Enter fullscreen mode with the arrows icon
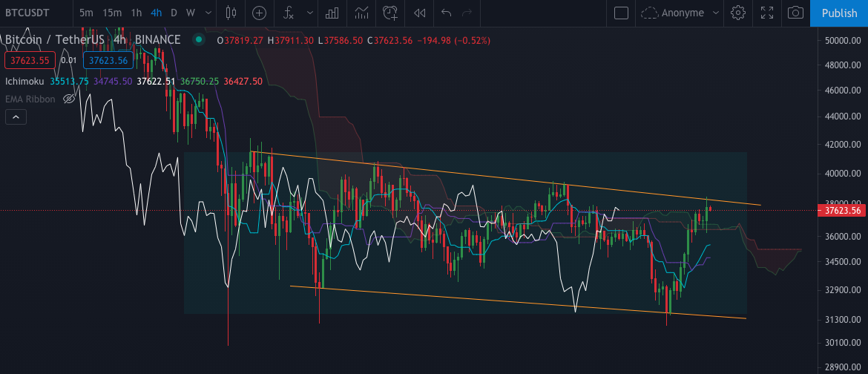Viewport: 868px width, 374px height. [766, 13]
